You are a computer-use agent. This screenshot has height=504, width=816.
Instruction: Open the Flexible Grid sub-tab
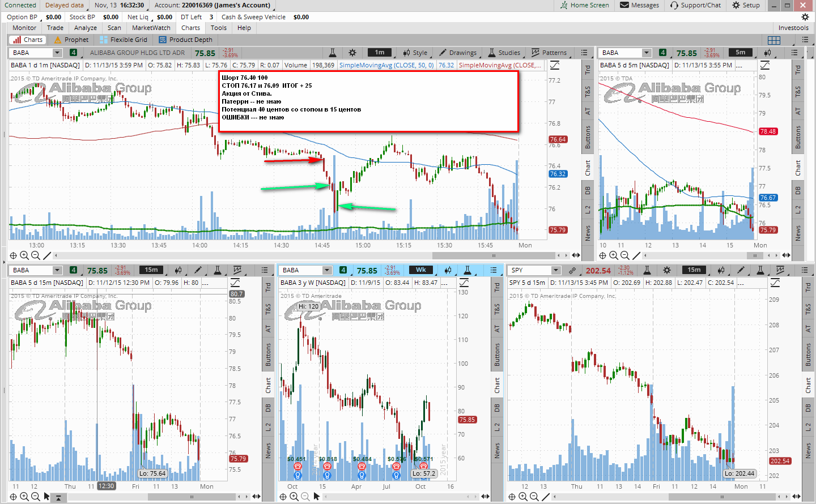point(124,40)
